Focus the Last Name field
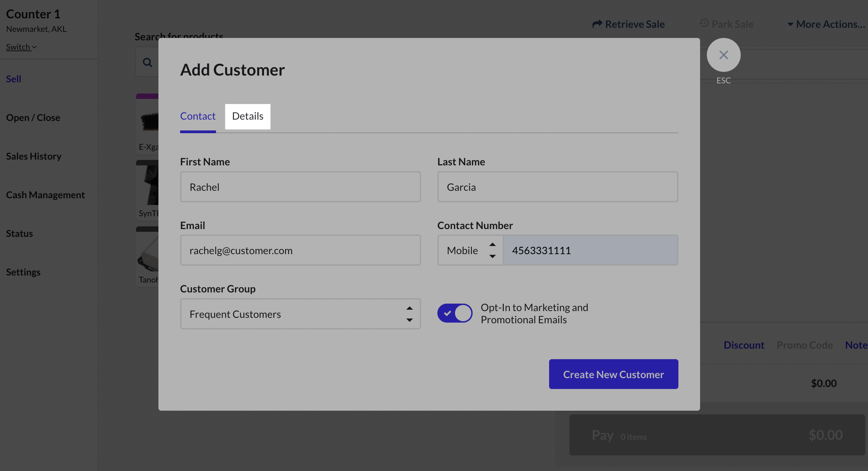Image resolution: width=868 pixels, height=471 pixels. pyautogui.click(x=558, y=187)
